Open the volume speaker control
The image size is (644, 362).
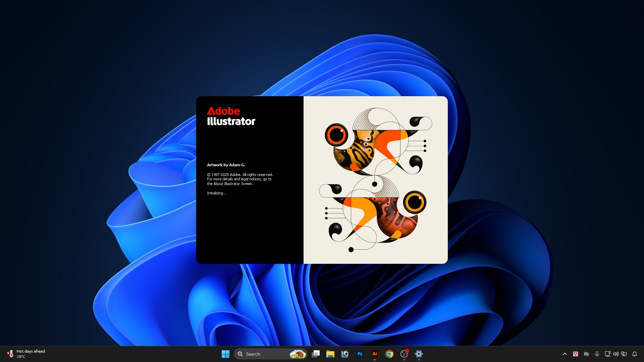pyautogui.click(x=616, y=354)
